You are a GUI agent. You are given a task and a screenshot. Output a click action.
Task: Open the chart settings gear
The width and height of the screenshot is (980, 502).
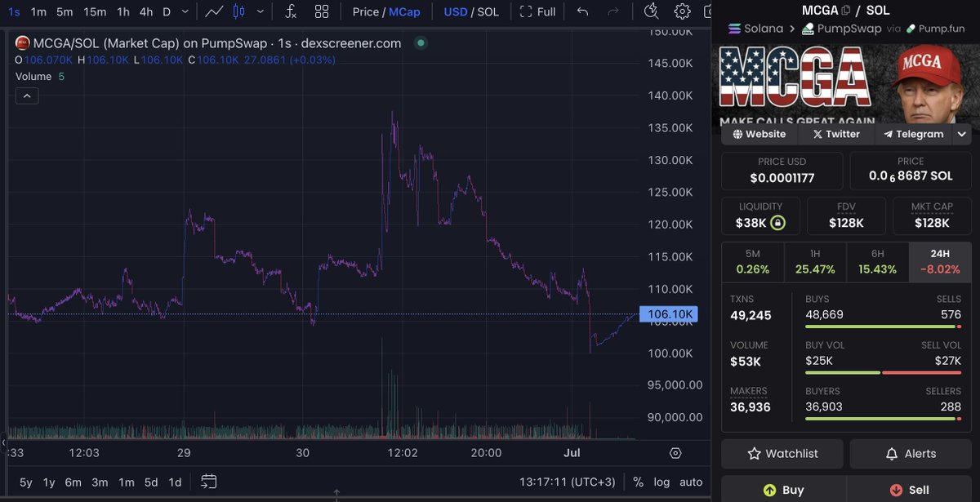pyautogui.click(x=681, y=11)
